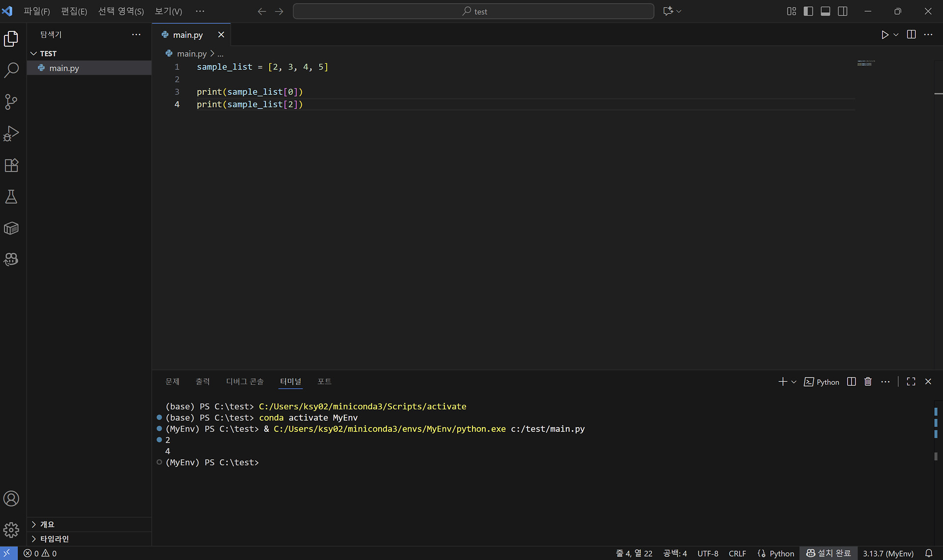Split the editor to the right
The image size is (943, 560).
pyautogui.click(x=911, y=35)
